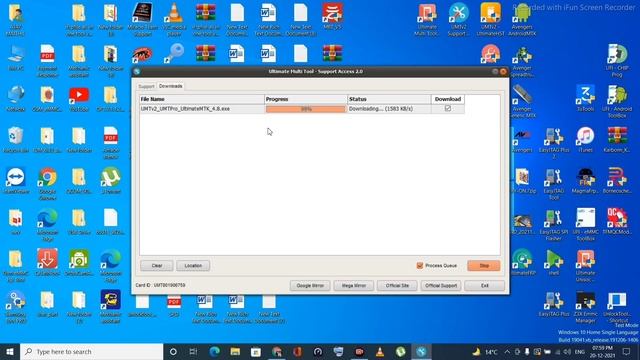Open the taskbar clock and date
640x360 pixels.
[602, 352]
